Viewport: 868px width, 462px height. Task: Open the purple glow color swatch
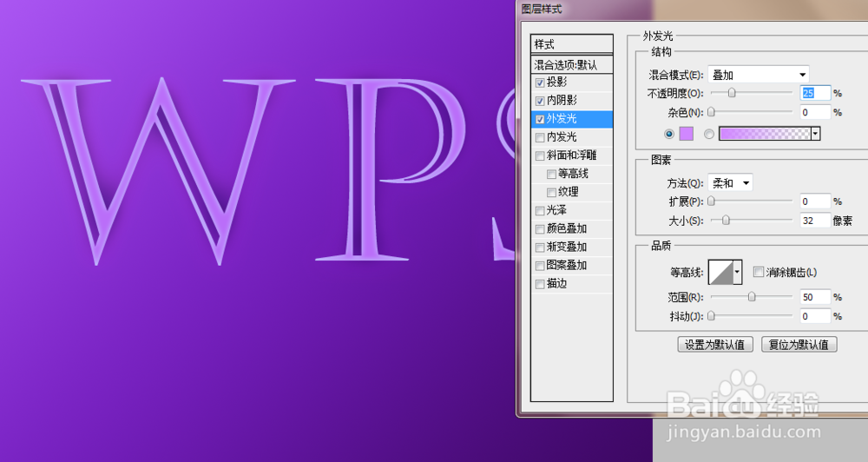coord(686,134)
